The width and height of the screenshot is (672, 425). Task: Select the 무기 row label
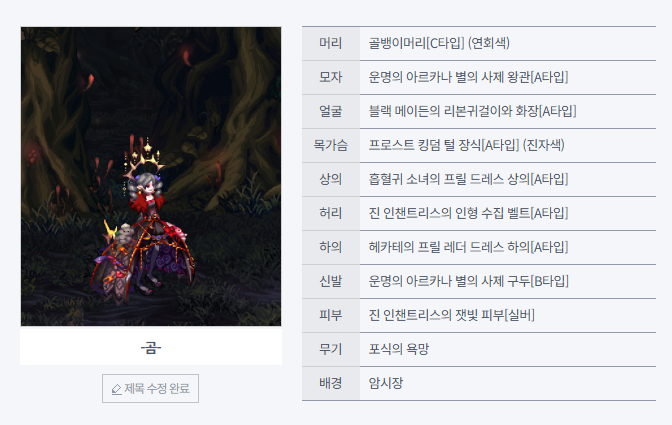point(330,349)
